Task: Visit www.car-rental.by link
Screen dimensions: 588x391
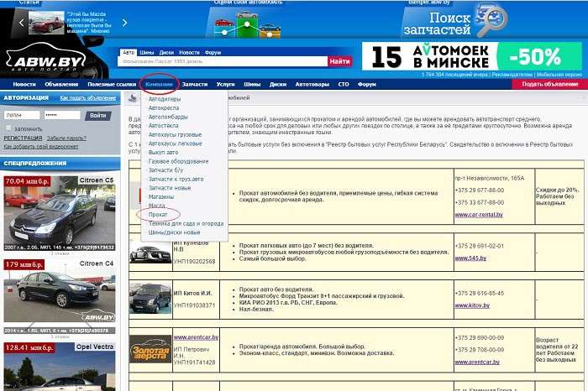Action: pyautogui.click(x=479, y=215)
